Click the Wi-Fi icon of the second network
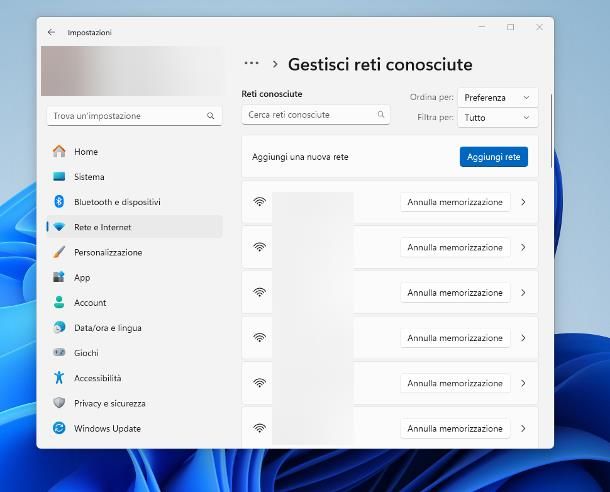 tap(259, 247)
